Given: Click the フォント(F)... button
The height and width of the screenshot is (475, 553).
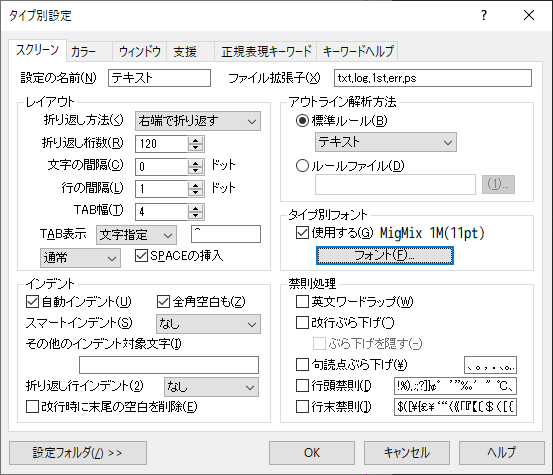Looking at the screenshot, I should (x=385, y=255).
